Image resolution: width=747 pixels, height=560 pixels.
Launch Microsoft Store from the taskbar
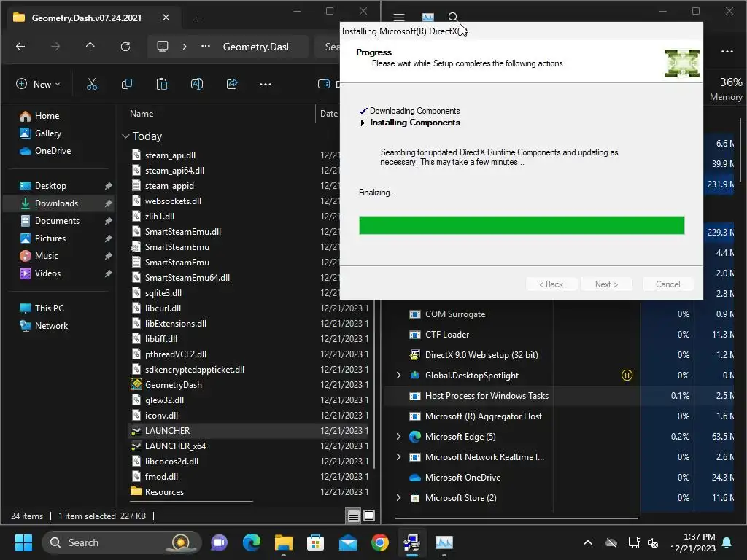[315, 542]
